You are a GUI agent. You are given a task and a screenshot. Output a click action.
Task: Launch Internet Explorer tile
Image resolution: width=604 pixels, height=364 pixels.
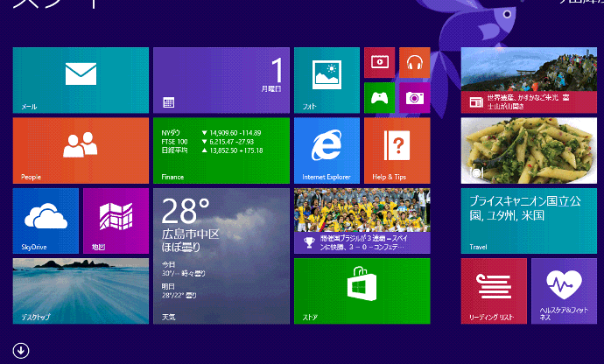[x=327, y=150]
